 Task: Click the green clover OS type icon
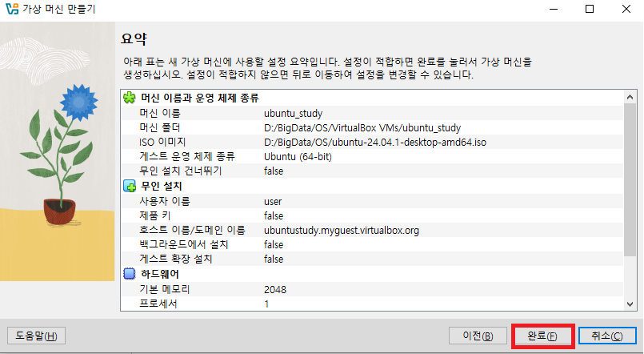130,98
